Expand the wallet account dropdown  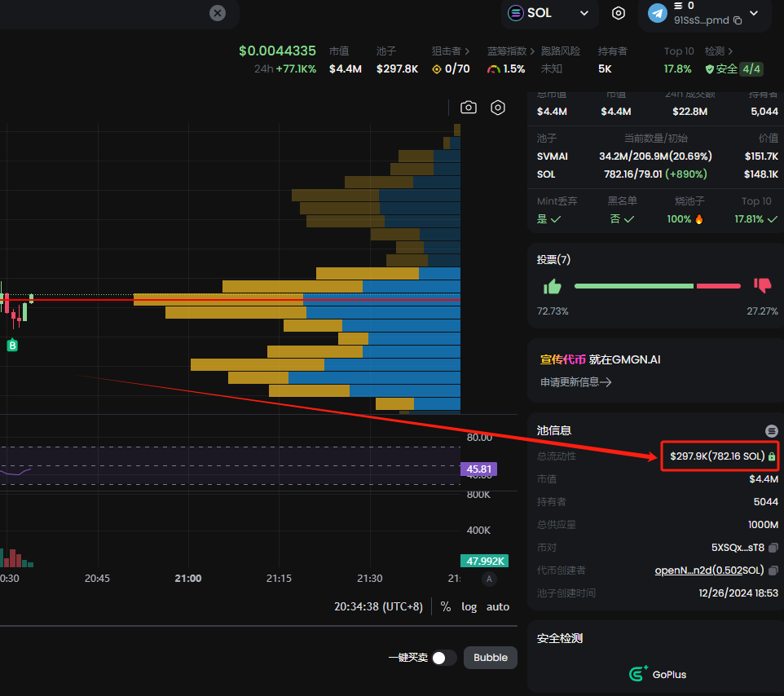[x=754, y=14]
